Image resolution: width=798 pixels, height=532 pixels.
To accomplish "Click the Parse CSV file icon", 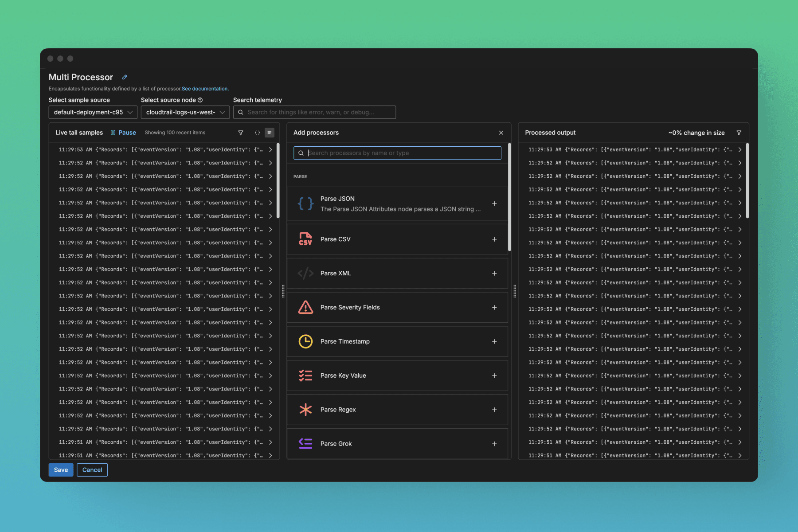I will (x=305, y=239).
